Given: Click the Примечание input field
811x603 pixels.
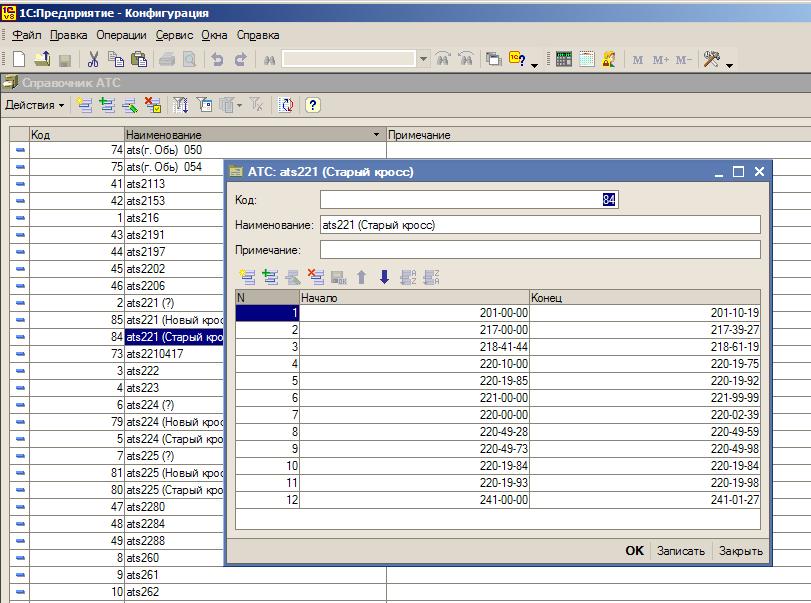Looking at the screenshot, I should (x=540, y=250).
